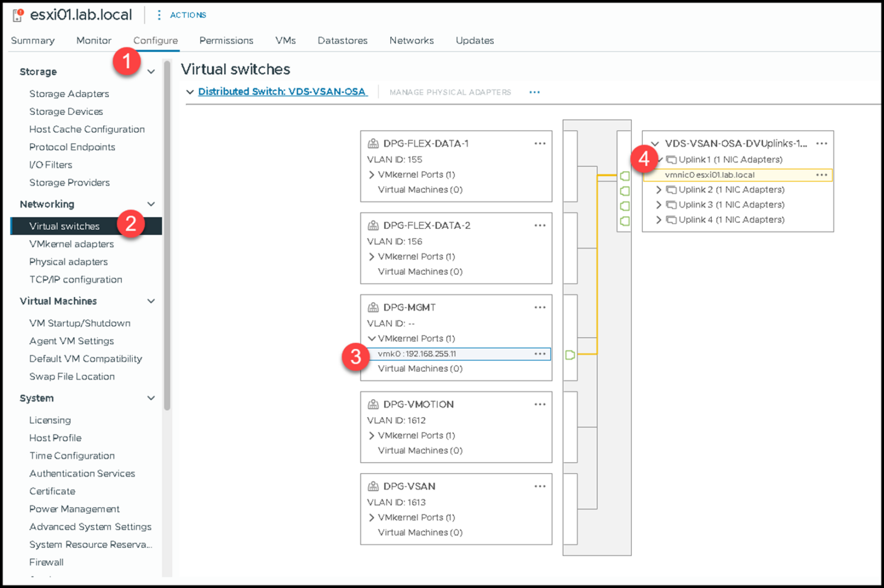Open the ellipsis menu on DPG-FLEX-DATA-1

click(x=540, y=143)
